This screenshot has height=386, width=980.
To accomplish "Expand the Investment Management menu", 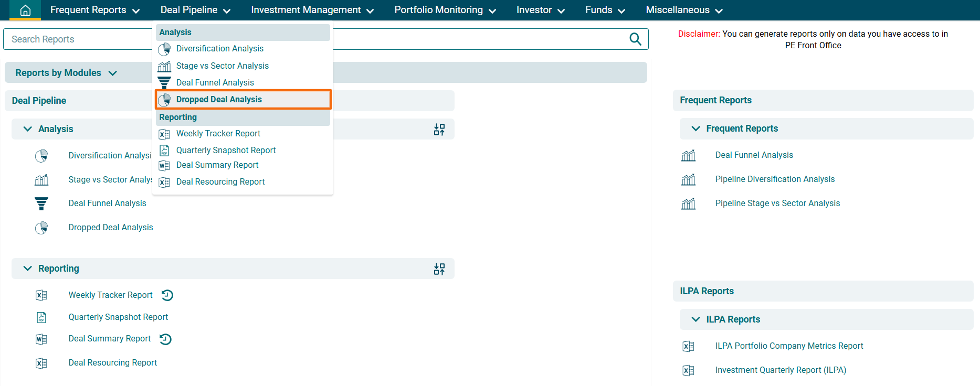I will [x=312, y=10].
